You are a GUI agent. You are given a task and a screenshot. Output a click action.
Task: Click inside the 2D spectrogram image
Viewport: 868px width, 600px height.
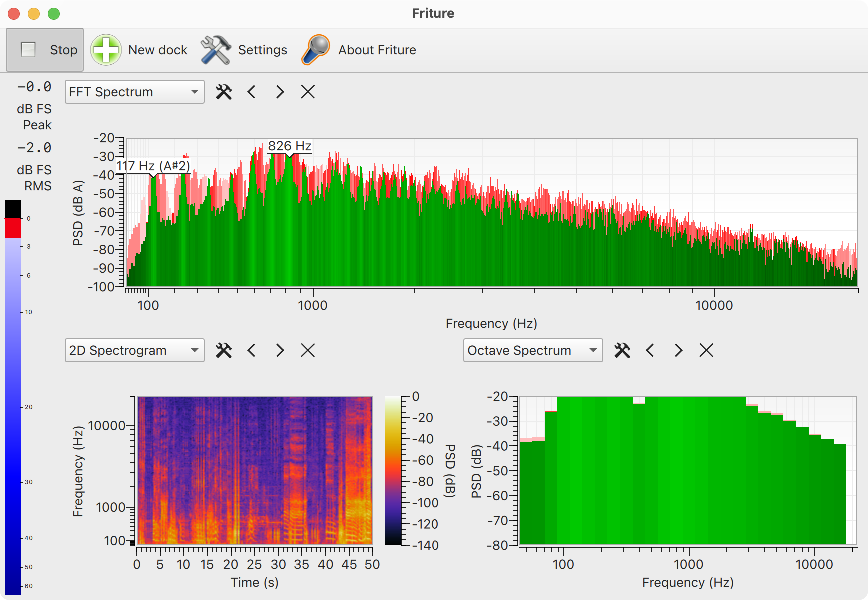click(x=255, y=471)
